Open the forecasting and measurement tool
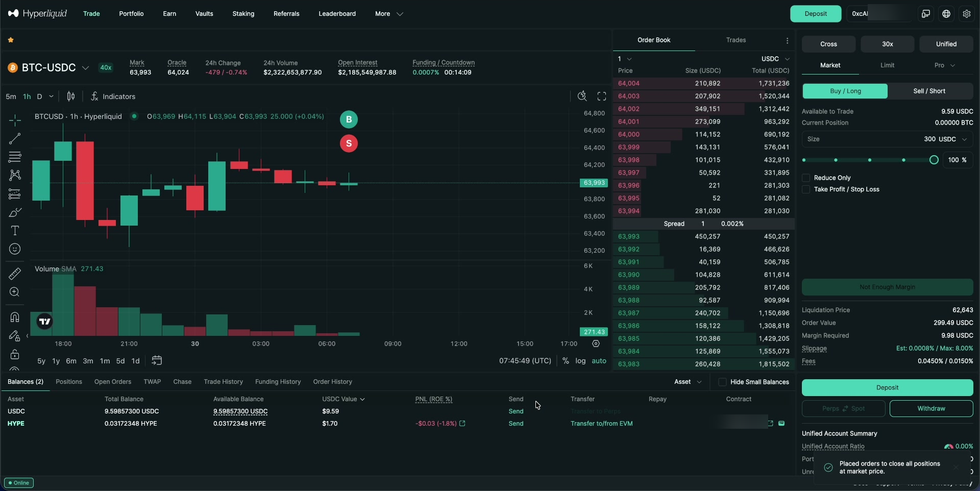This screenshot has height=491, width=980. 15,194
